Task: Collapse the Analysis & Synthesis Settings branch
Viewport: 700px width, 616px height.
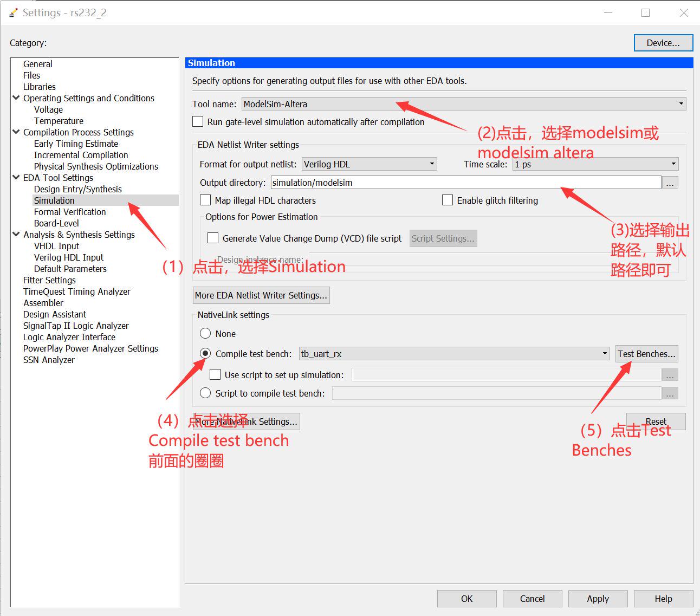Action: (15, 235)
